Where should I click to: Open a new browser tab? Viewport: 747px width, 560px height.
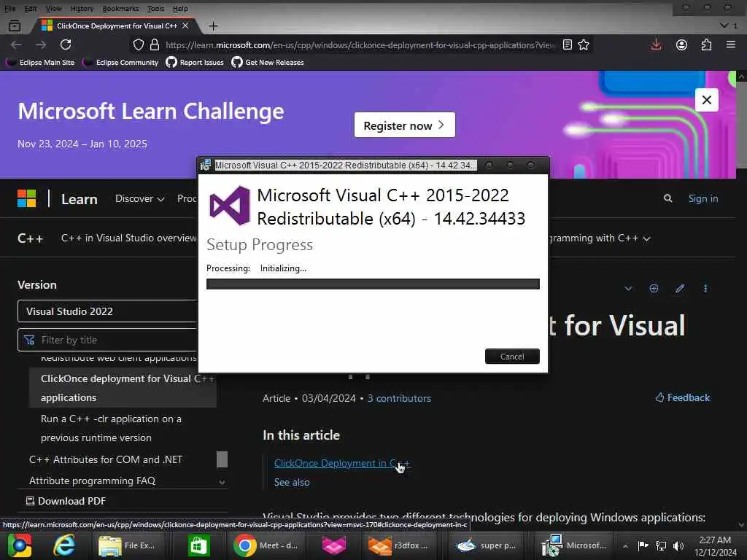(213, 26)
